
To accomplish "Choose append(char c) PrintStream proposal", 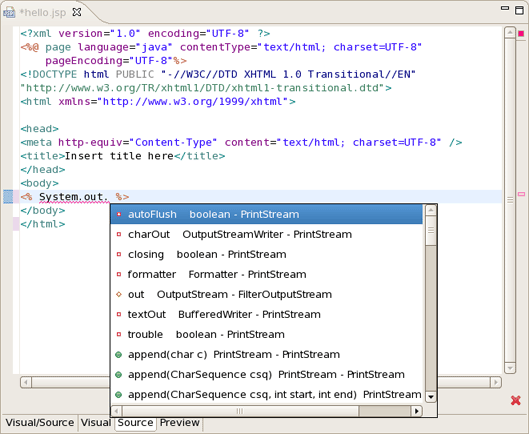I will click(x=267, y=354).
